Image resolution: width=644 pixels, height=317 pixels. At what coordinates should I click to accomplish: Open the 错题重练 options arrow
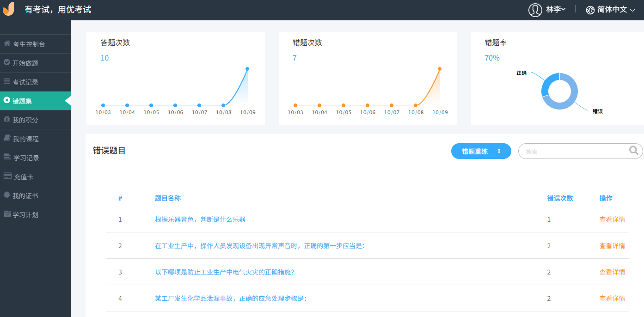(499, 151)
